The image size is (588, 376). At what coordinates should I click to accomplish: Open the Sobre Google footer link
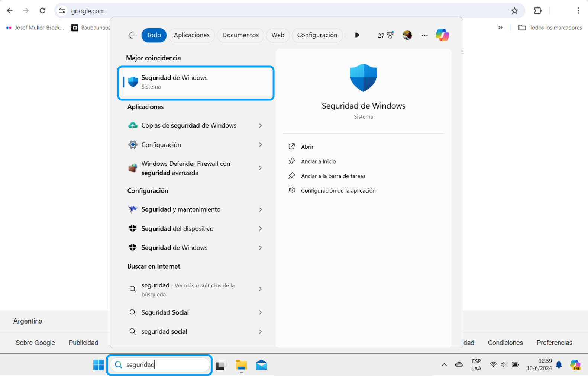[35, 343]
